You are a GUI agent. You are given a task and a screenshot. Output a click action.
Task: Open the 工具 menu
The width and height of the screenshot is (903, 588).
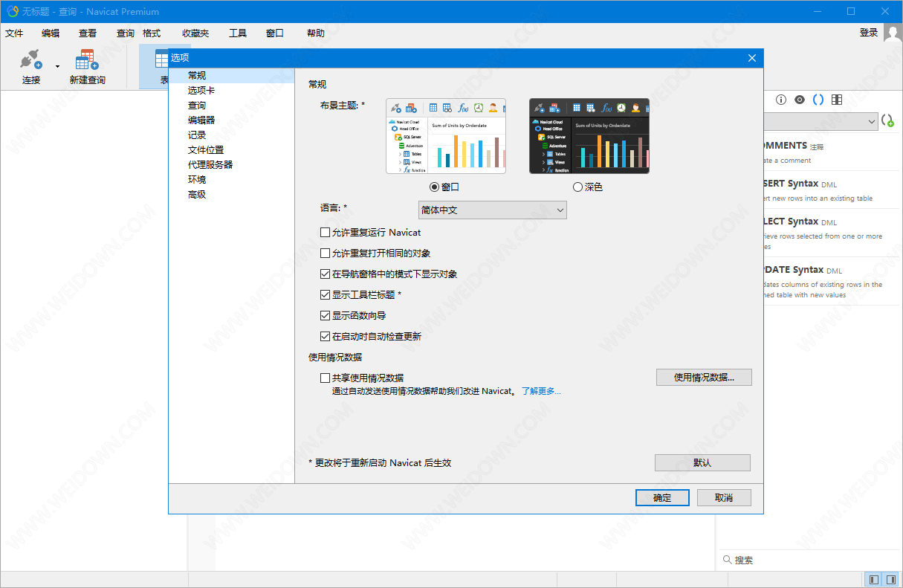[238, 33]
